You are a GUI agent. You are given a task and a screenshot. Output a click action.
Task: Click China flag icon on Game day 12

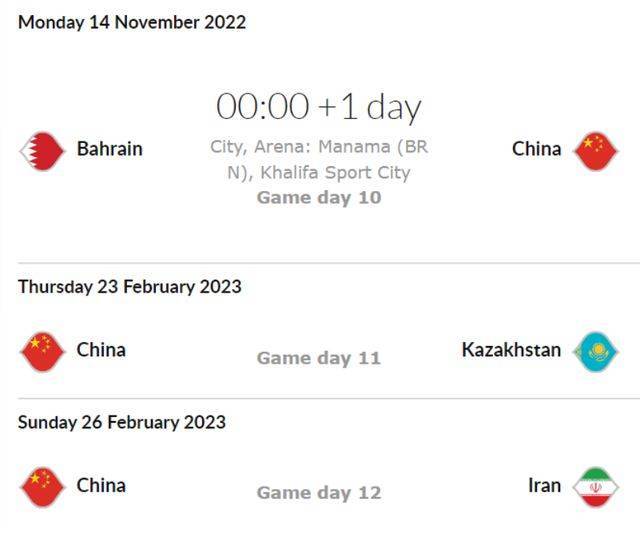(x=42, y=487)
